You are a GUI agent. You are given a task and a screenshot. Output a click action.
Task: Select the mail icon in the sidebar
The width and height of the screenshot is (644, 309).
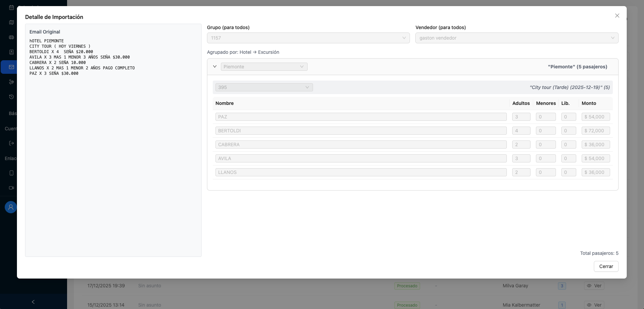point(12,67)
